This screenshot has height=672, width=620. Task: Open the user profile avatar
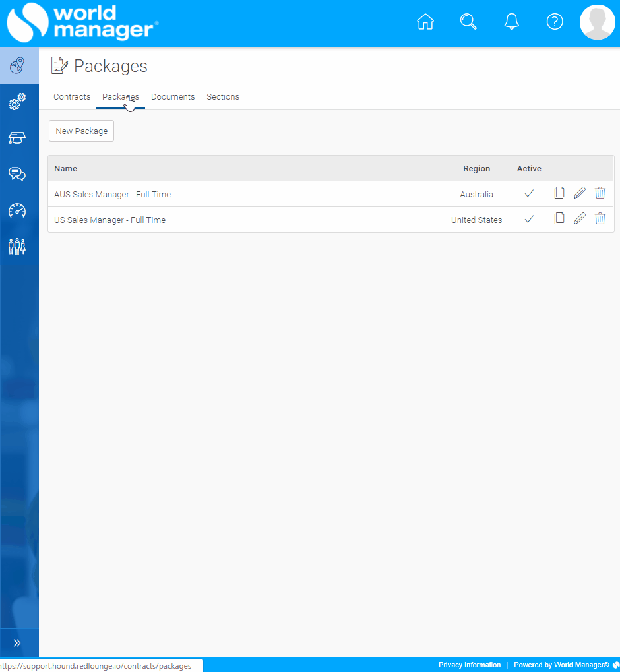pos(598,22)
